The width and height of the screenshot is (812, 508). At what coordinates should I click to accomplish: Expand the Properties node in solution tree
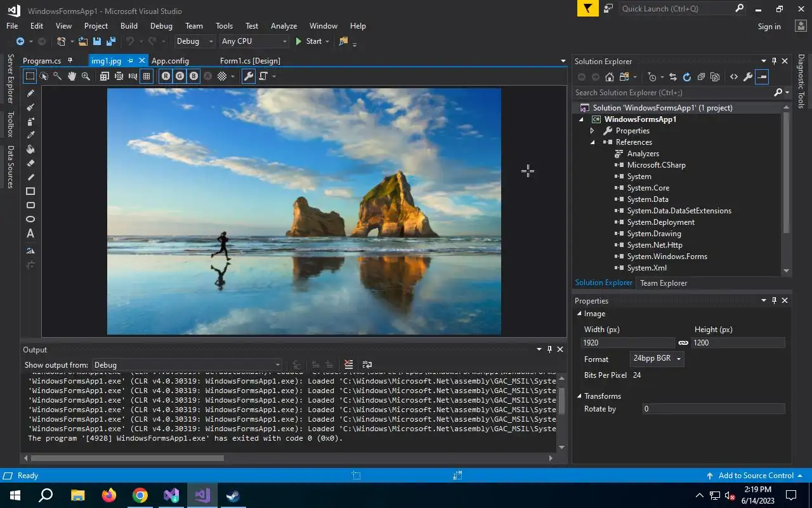coord(592,131)
